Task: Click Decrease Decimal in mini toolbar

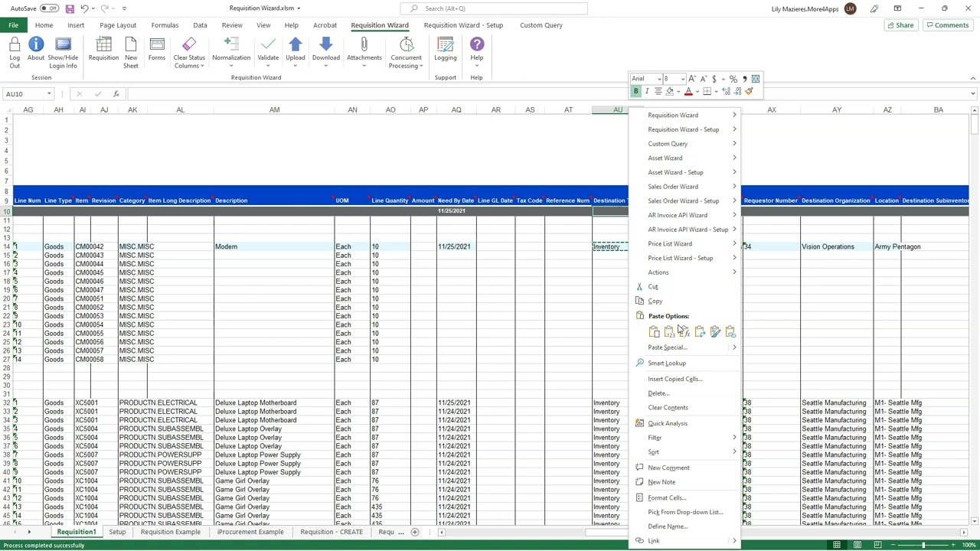Action: [x=738, y=92]
